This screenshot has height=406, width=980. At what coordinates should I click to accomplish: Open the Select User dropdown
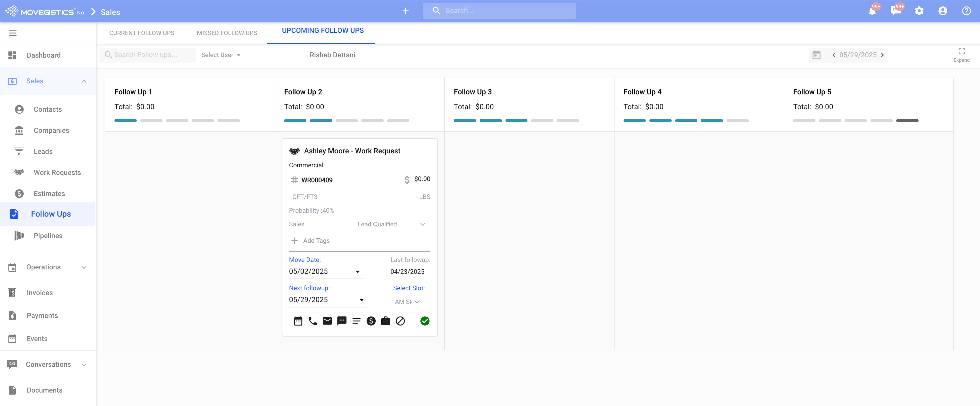pyautogui.click(x=221, y=55)
